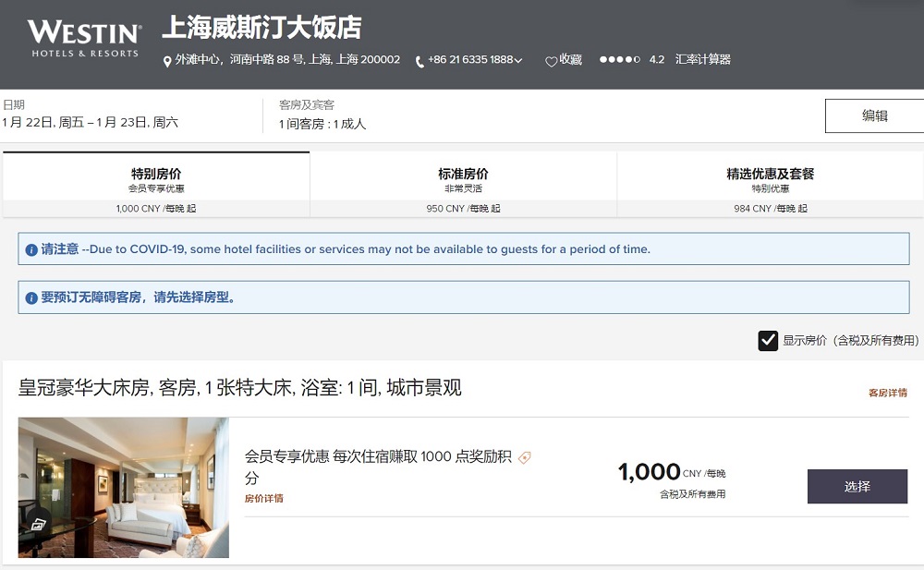The height and width of the screenshot is (570, 924).
Task: Open the 客房详情 link
Action: point(888,393)
